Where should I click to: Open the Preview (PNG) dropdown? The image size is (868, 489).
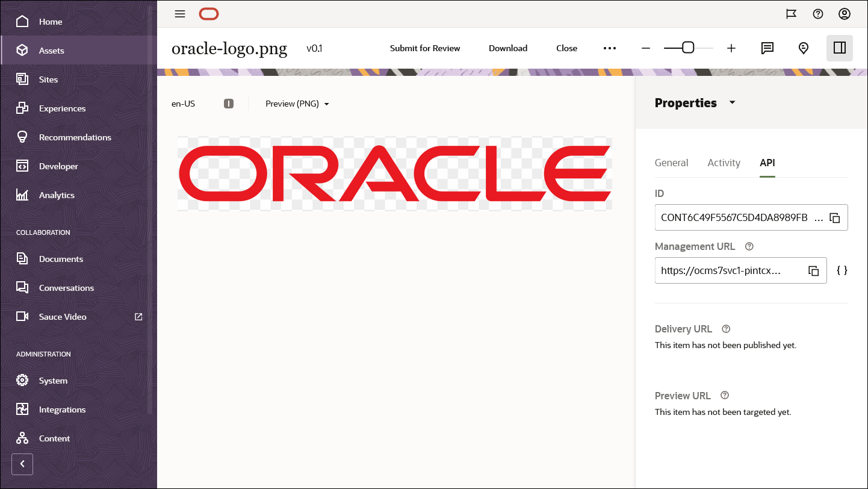click(x=297, y=104)
